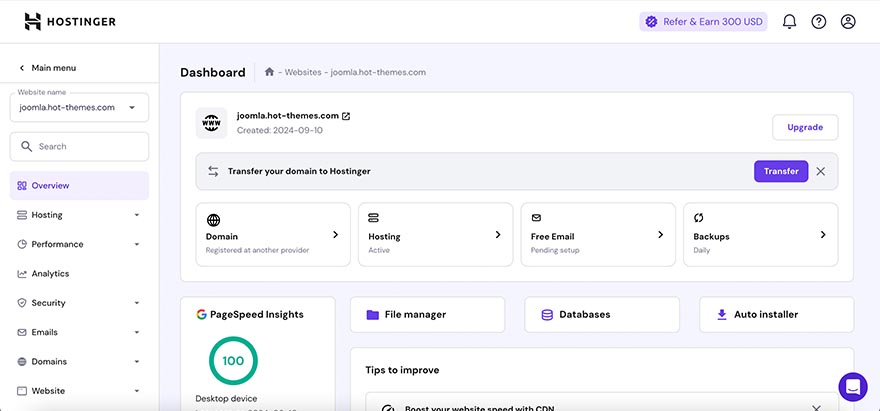Viewport: 880px width, 411px height.
Task: Click the www globe site icon
Action: pyautogui.click(x=212, y=122)
